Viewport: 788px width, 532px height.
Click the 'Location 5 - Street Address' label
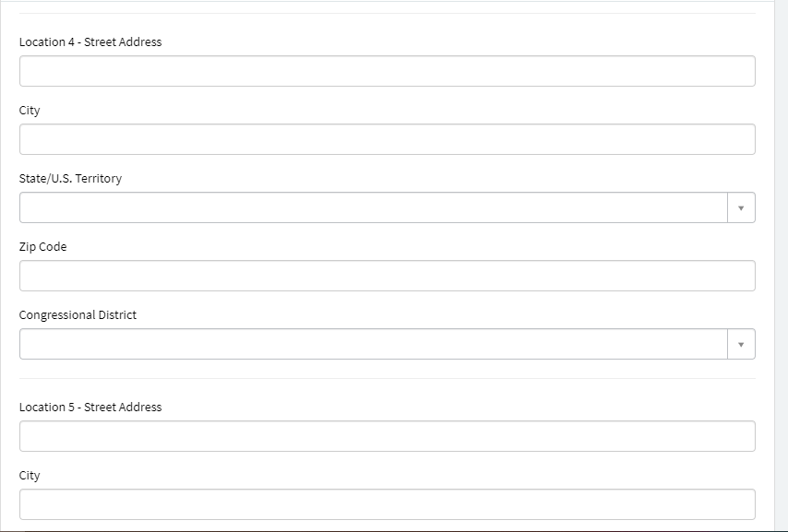click(x=90, y=407)
